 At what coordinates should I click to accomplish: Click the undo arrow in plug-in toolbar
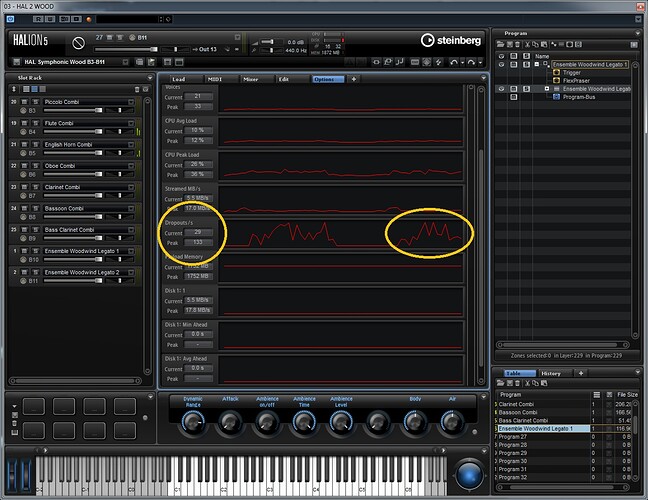pyautogui.click(x=454, y=62)
